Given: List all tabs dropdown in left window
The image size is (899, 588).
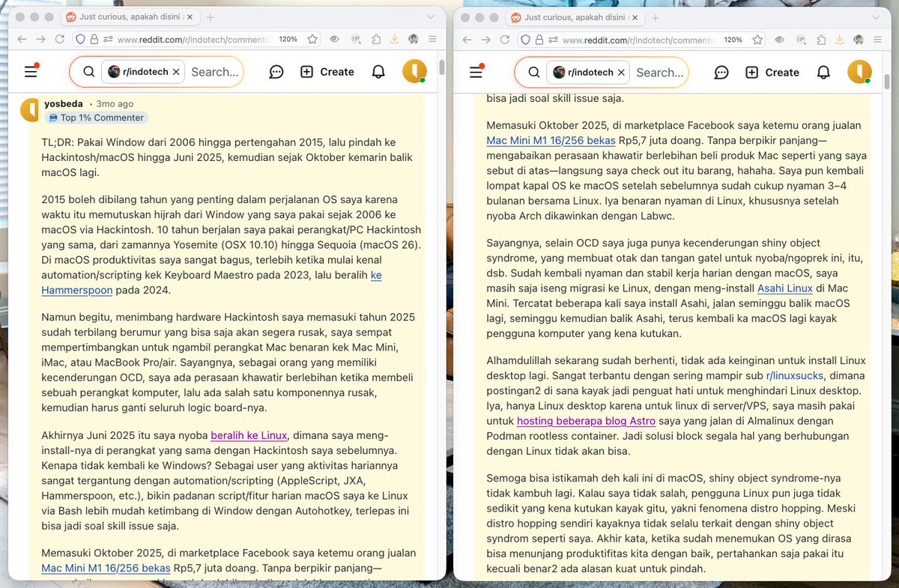Looking at the screenshot, I should coord(431,16).
